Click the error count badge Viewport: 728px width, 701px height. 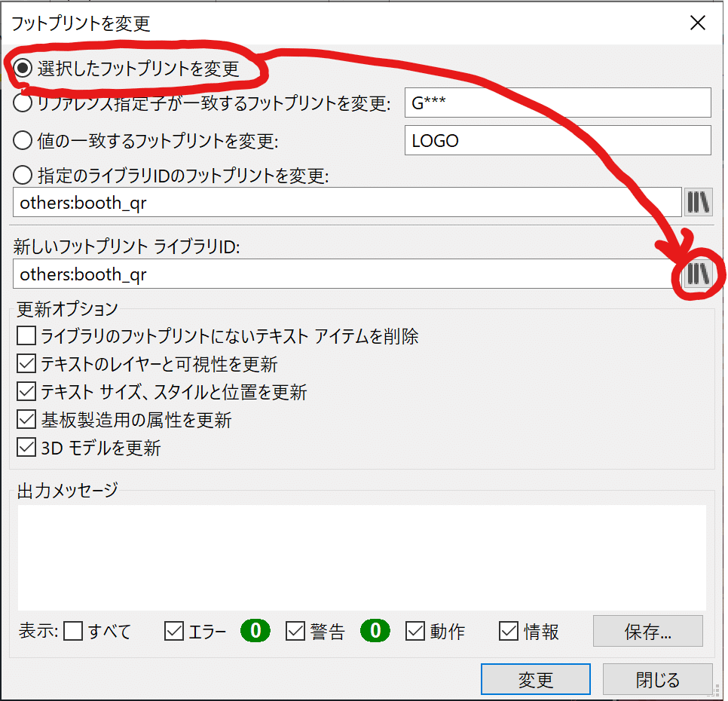(255, 630)
